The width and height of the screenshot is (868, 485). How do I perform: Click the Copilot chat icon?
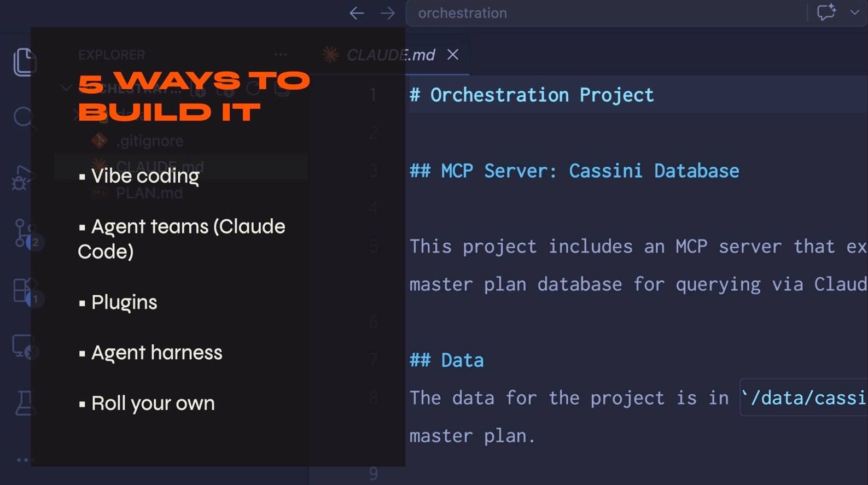click(x=826, y=13)
